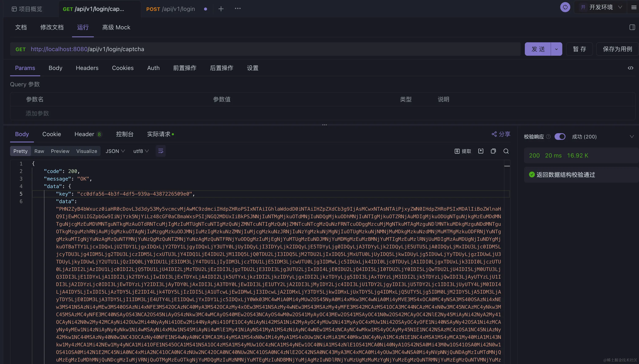Image resolution: width=639 pixels, height=364 pixels.
Task: Open the utf8 encoding dropdown
Action: tap(141, 151)
